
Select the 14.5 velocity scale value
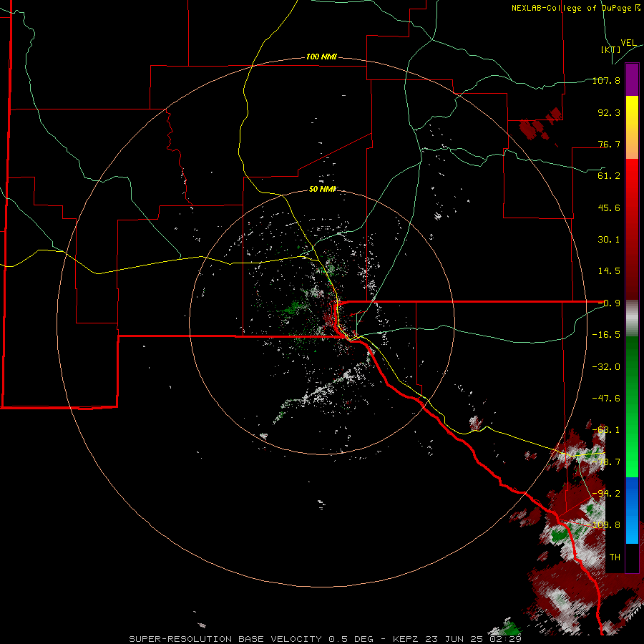pos(609,271)
